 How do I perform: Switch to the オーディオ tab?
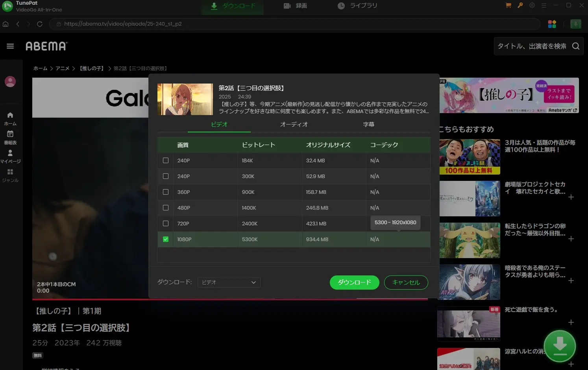tap(294, 125)
